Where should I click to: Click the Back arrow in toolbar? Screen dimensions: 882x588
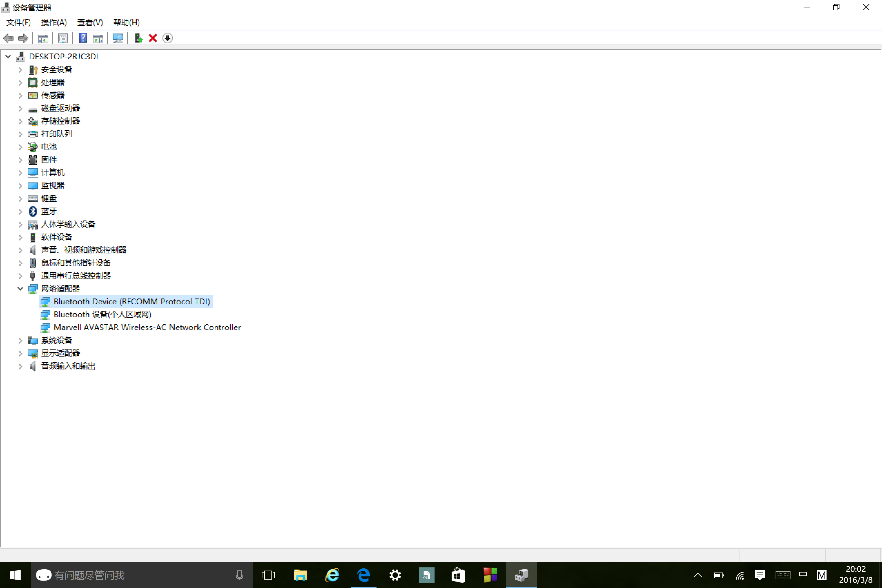coord(8,38)
